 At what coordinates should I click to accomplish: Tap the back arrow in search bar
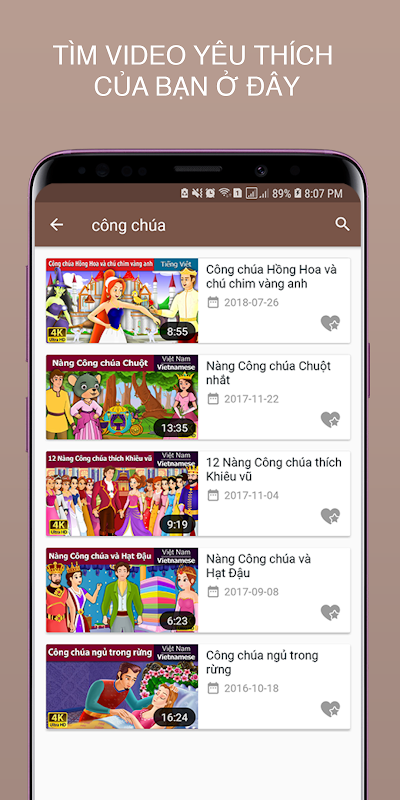click(x=56, y=225)
